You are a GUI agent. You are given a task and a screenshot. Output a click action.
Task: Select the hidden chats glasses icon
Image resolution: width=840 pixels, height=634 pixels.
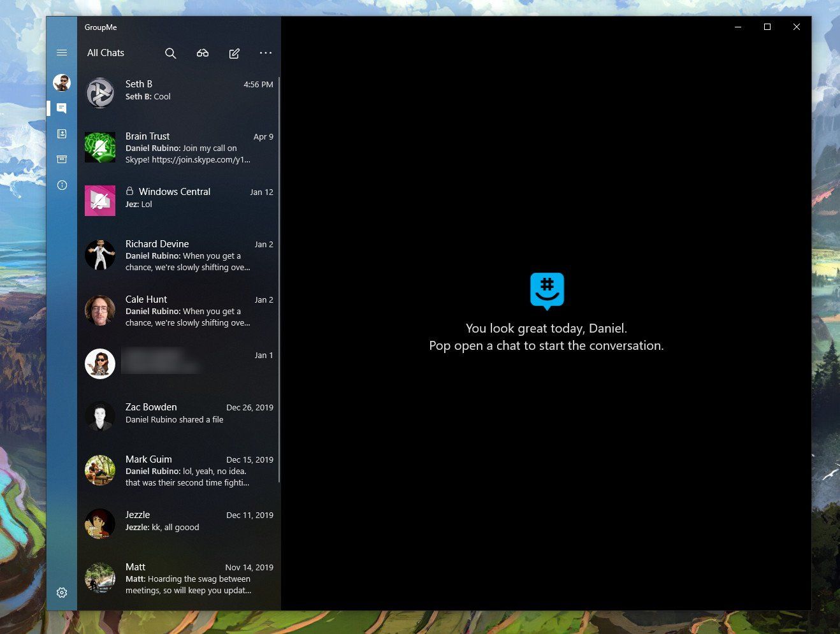(x=202, y=53)
